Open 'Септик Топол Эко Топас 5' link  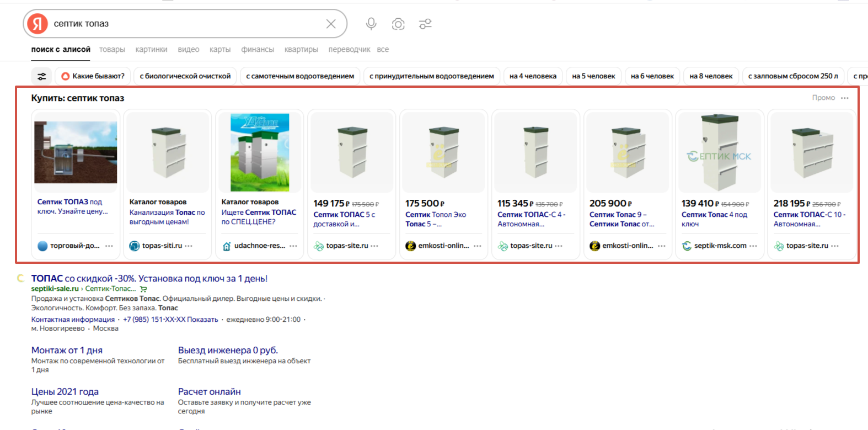pyautogui.click(x=436, y=219)
